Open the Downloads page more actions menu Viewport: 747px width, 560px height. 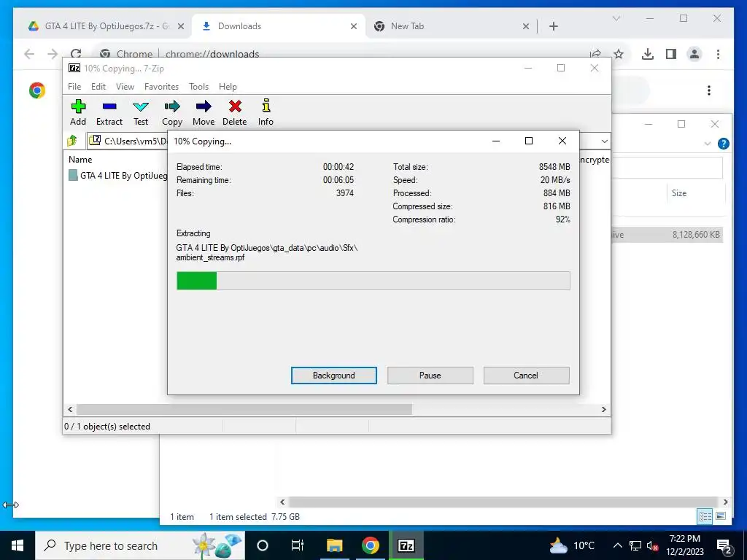click(709, 90)
